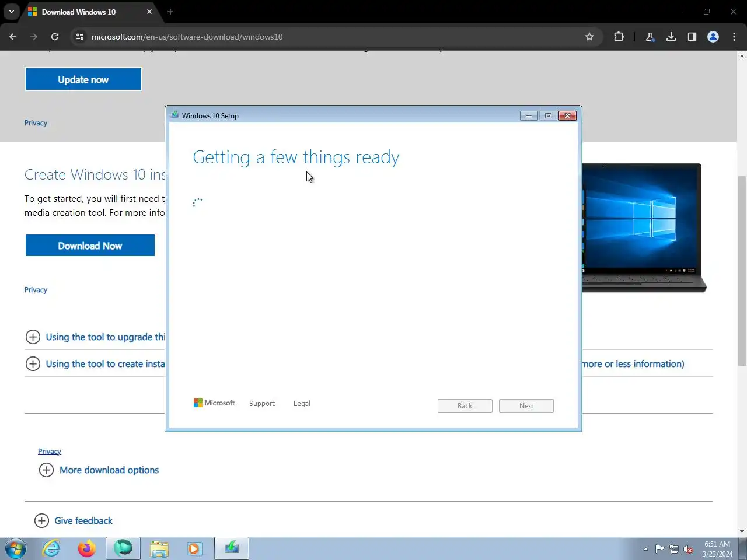Maximize the Windows 10 Setup window

[548, 116]
